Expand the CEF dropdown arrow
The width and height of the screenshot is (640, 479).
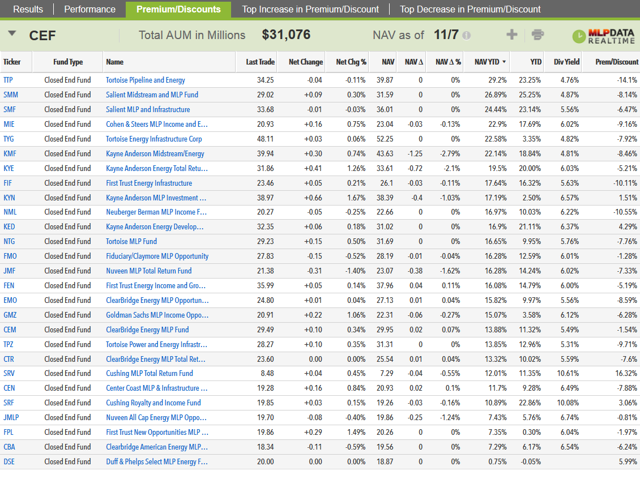click(x=12, y=33)
